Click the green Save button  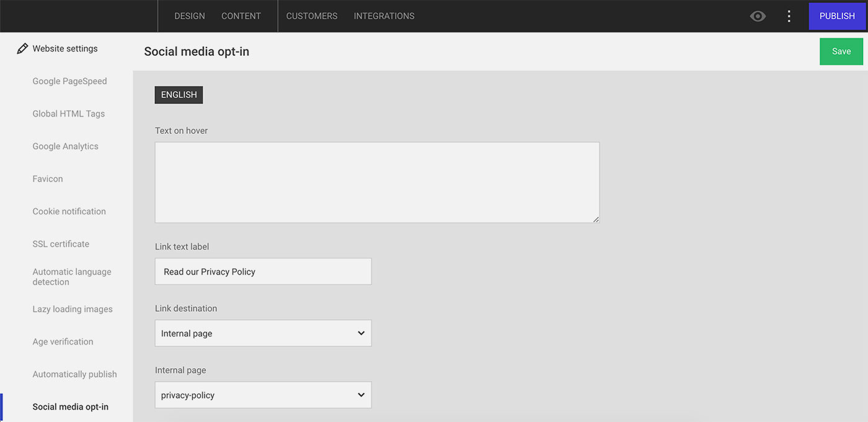(x=841, y=51)
